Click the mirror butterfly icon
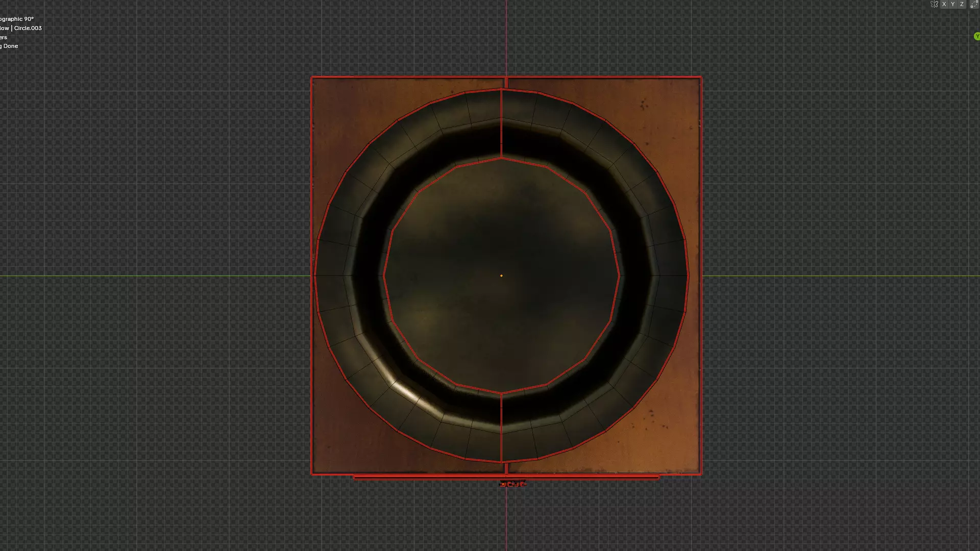This screenshot has height=551, width=980. point(934,4)
